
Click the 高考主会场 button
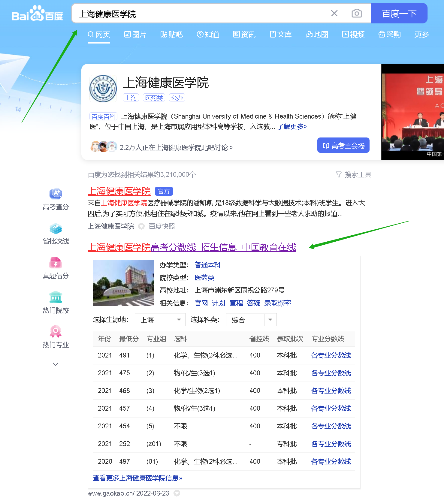[343, 146]
